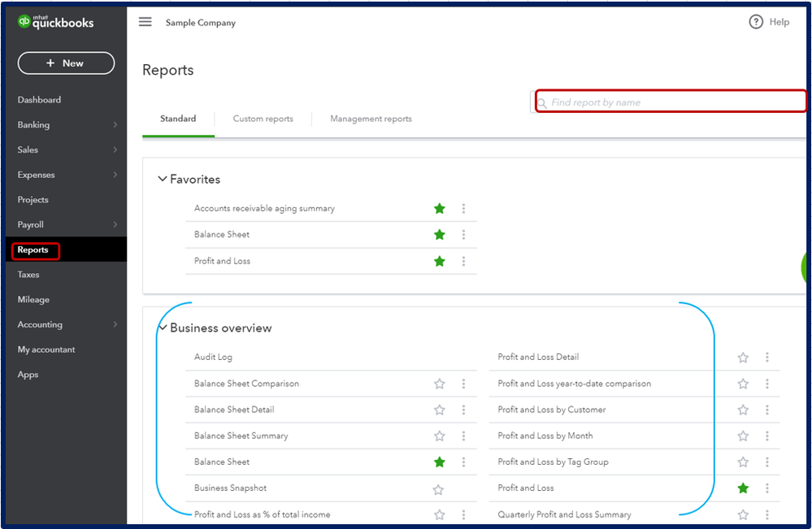Click the search magnifier icon in report finder
Image resolution: width=812 pixels, height=529 pixels.
541,103
